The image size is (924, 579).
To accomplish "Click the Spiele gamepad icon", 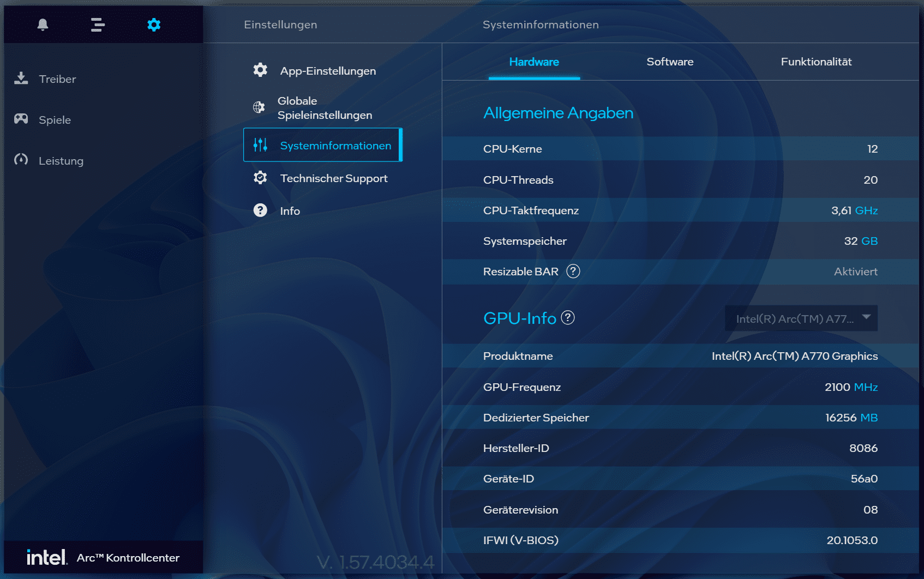I will pyautogui.click(x=21, y=119).
